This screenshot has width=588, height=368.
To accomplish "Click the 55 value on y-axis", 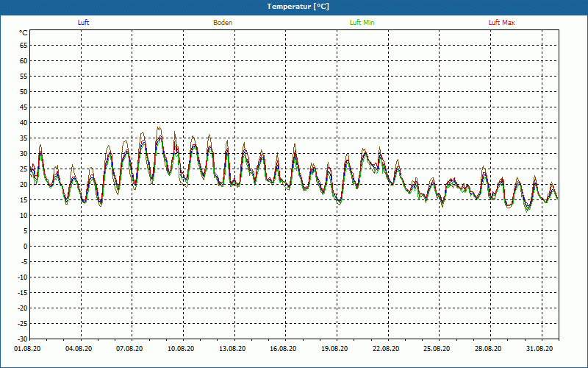I will click(x=24, y=77).
